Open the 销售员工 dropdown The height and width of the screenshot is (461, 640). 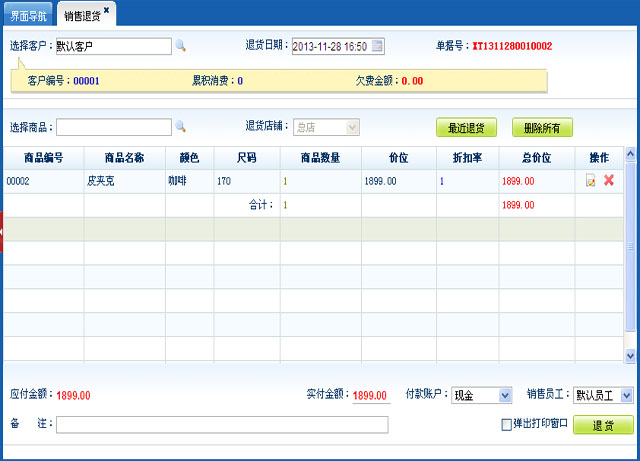tap(627, 395)
